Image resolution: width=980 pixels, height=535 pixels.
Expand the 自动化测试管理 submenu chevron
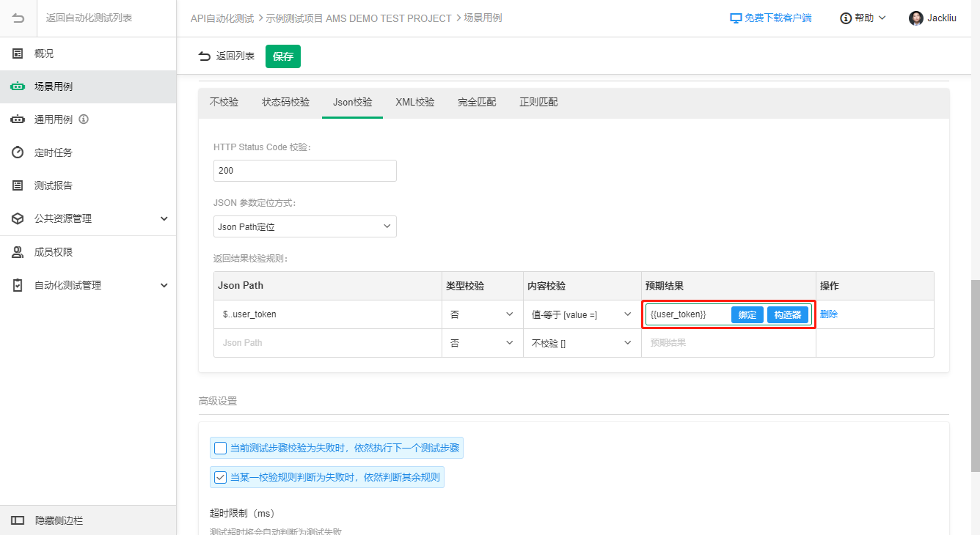pos(164,285)
